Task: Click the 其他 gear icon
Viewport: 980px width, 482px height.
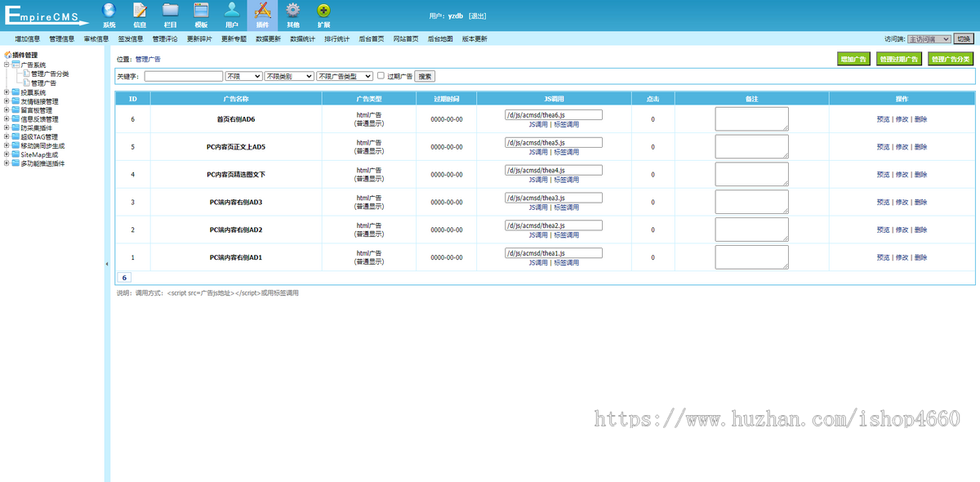Action: tap(292, 13)
